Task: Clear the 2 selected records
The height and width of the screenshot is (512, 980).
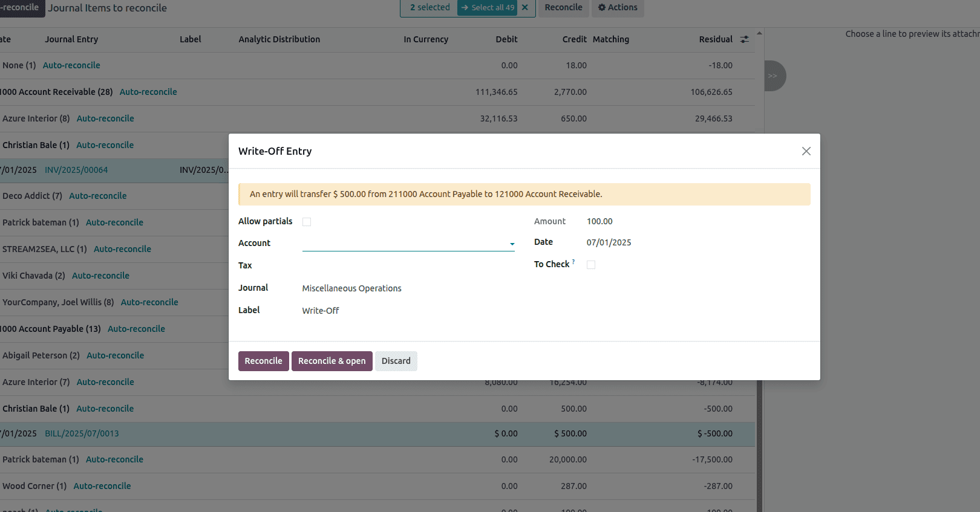Action: coord(524,8)
